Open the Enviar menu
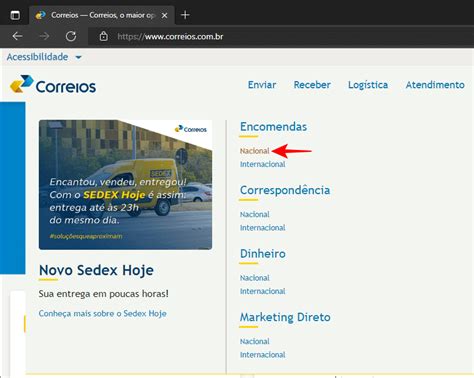This screenshot has width=474, height=378. [x=262, y=85]
